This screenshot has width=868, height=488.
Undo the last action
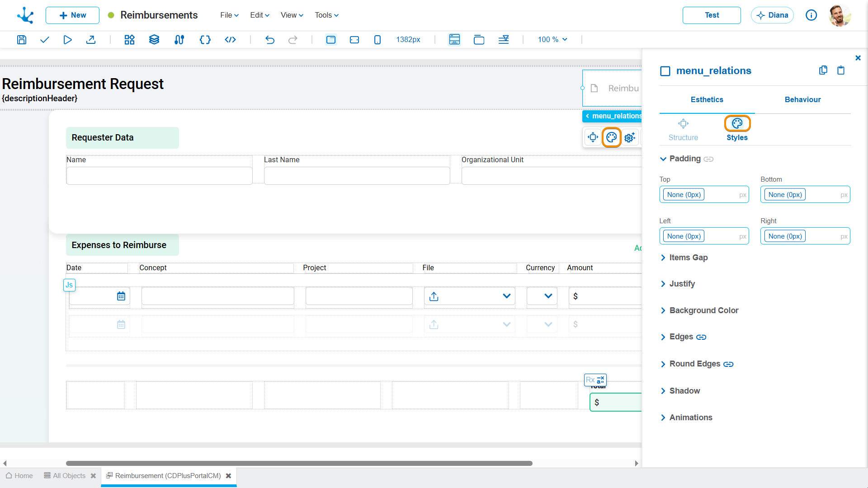point(270,40)
